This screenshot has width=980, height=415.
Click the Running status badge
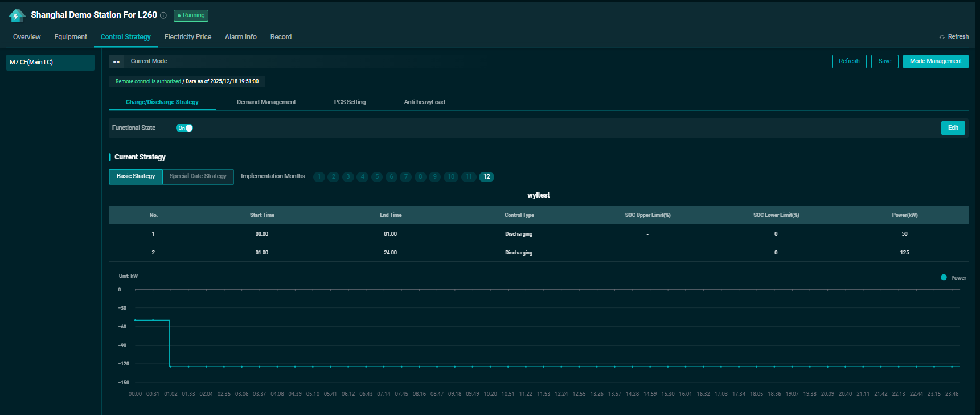click(191, 15)
